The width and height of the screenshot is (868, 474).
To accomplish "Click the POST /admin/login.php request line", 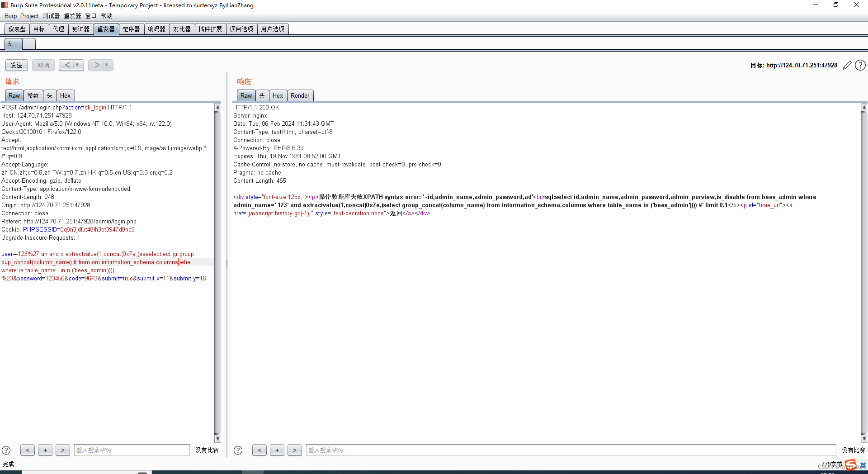I will [67, 107].
